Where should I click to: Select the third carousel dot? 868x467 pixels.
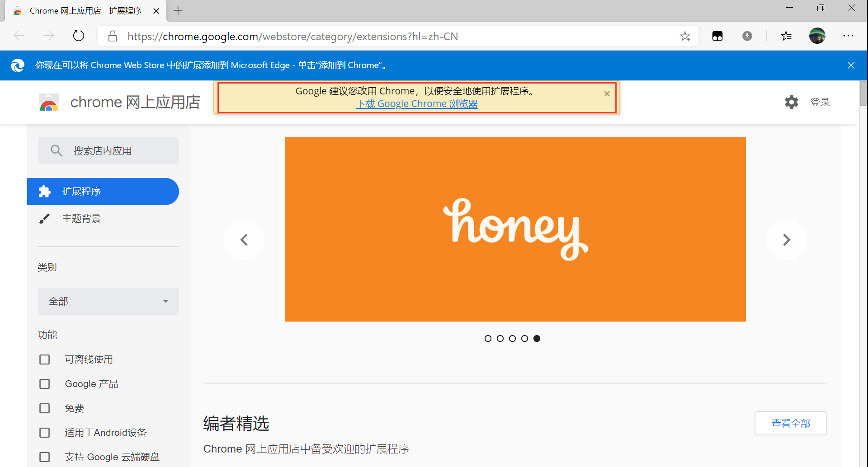[512, 338]
